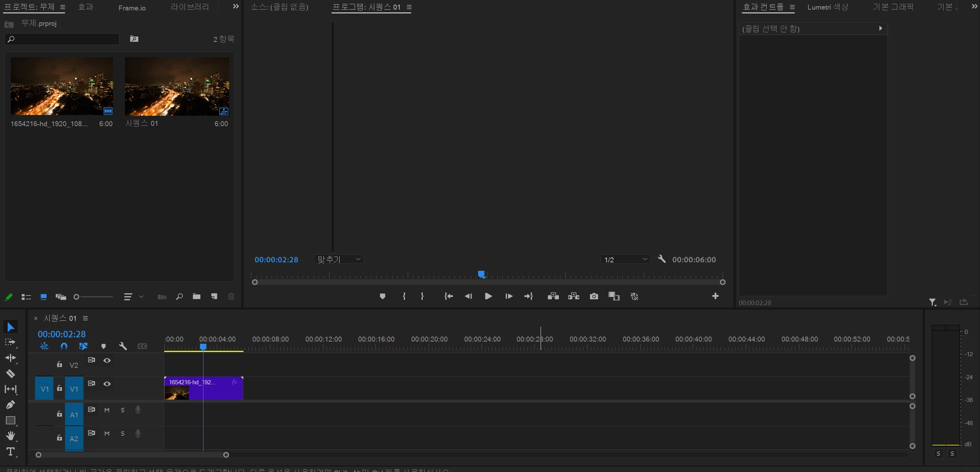The height and width of the screenshot is (472, 980).
Task: Hide the V1 track output eye
Action: [107, 384]
